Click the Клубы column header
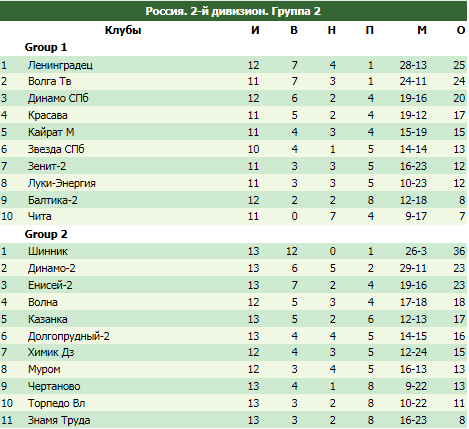The width and height of the screenshot is (469, 429). click(x=123, y=30)
